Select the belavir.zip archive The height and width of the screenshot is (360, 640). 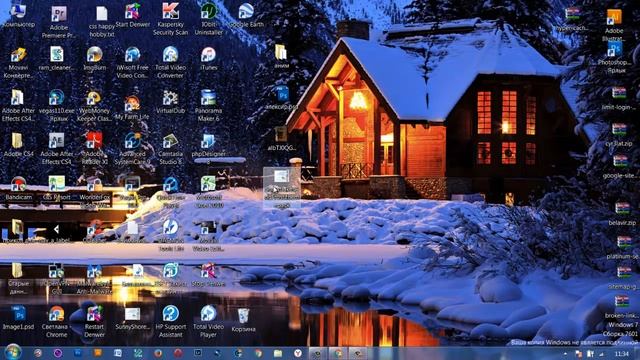[x=622, y=214]
